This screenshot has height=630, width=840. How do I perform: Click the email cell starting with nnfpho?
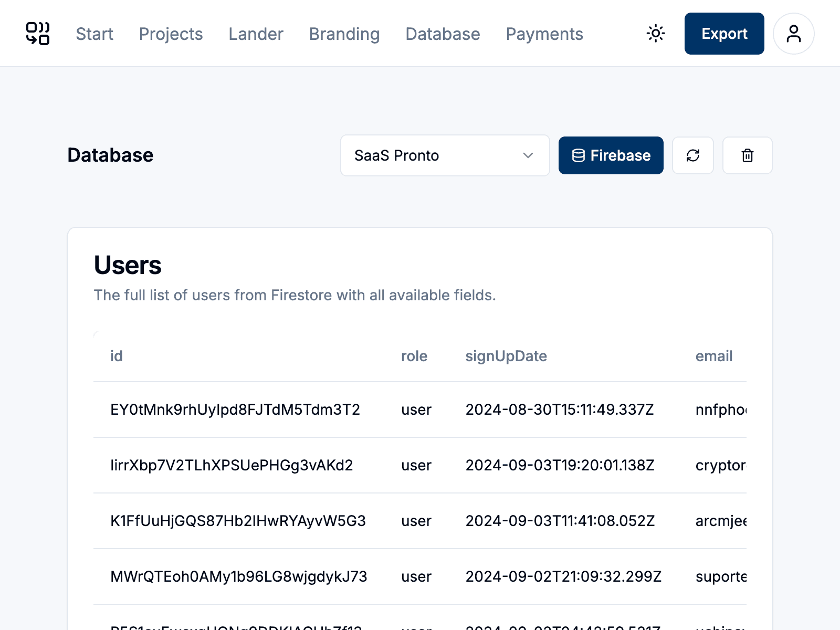[x=721, y=409]
